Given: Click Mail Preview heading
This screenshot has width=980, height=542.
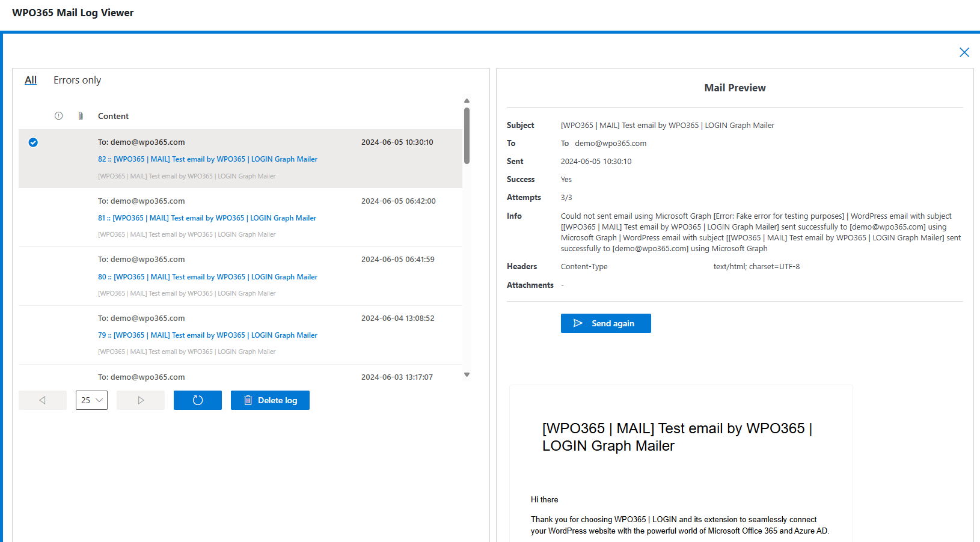Looking at the screenshot, I should pyautogui.click(x=735, y=88).
